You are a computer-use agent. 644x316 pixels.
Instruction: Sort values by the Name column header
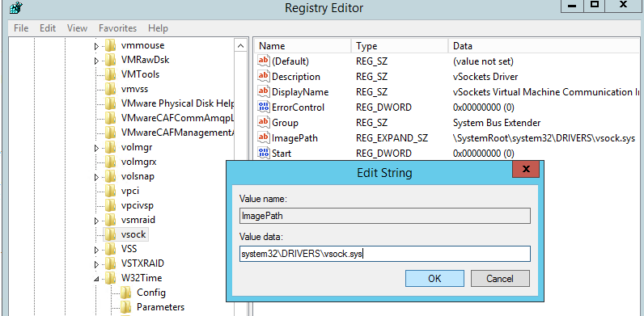coord(303,46)
